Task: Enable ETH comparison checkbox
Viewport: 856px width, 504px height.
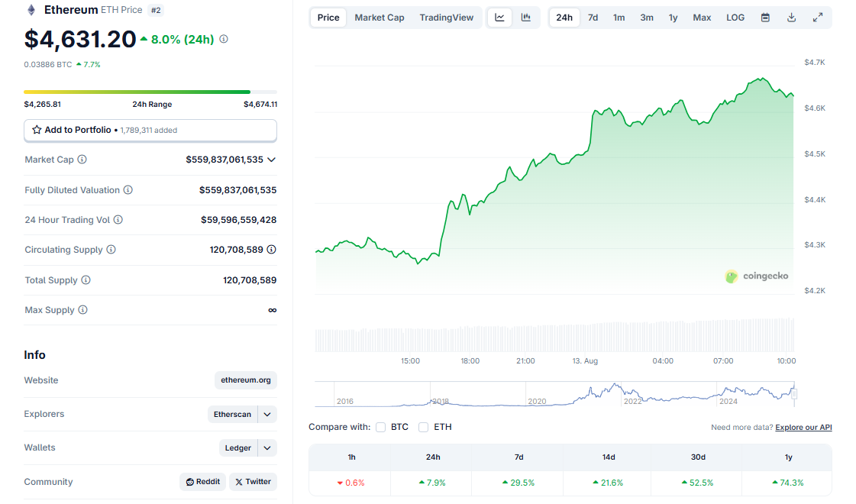Action: point(424,427)
